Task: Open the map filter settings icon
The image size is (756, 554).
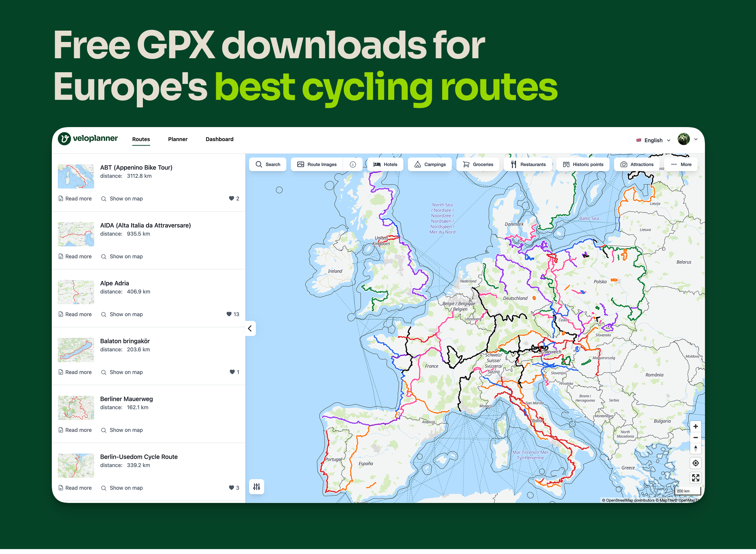Action: click(257, 487)
